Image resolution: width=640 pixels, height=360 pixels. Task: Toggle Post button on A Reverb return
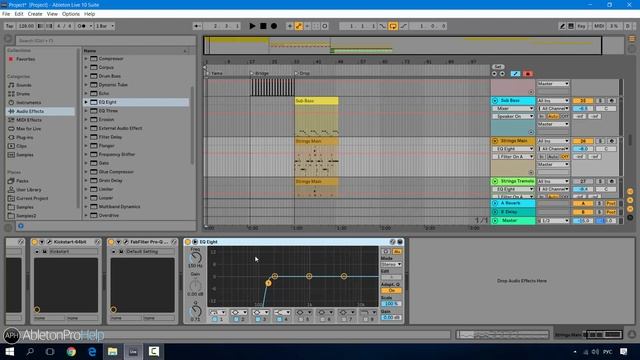pyautogui.click(x=611, y=203)
